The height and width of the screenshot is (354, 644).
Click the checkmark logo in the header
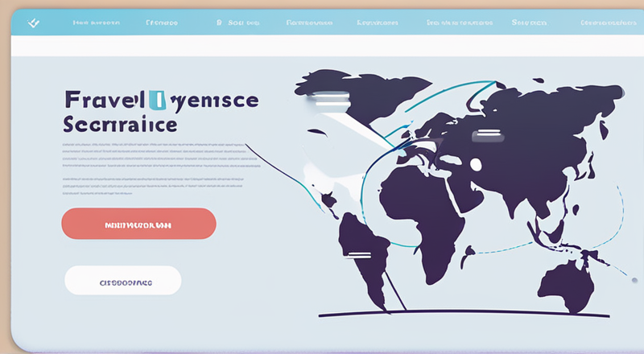(x=34, y=24)
